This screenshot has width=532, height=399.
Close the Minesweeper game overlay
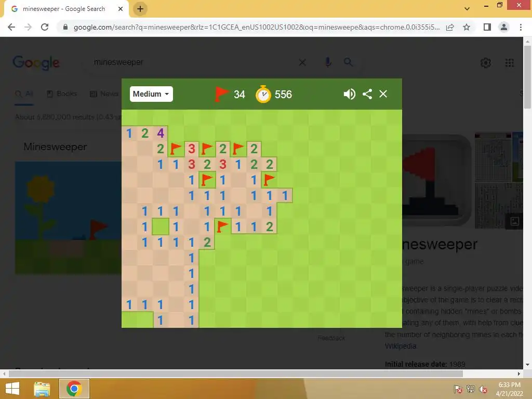click(x=383, y=94)
